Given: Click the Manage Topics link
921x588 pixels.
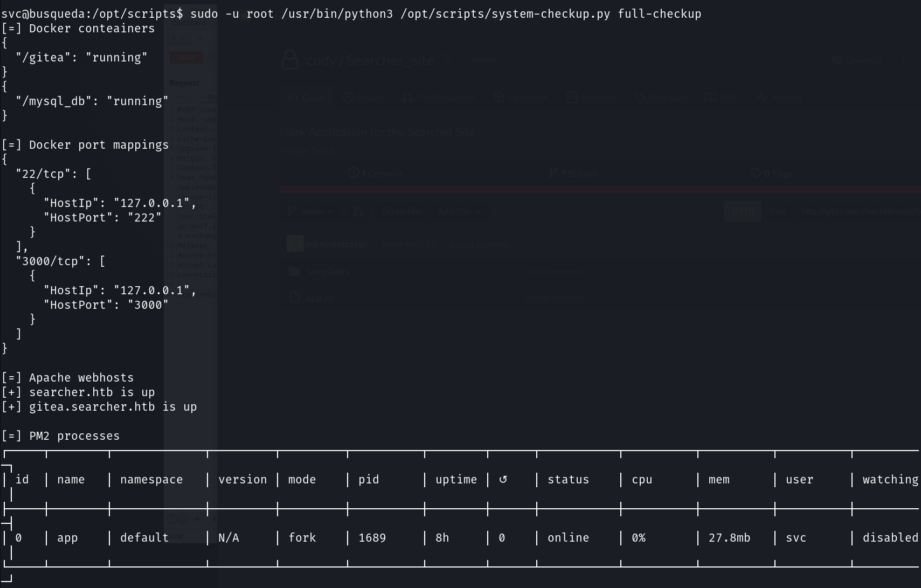Looking at the screenshot, I should (307, 150).
